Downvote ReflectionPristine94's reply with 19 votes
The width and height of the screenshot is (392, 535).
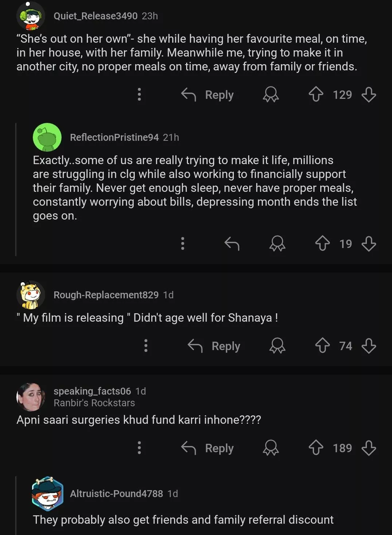(x=369, y=244)
